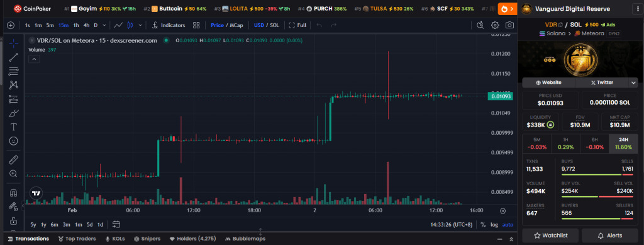Toggle chart to MCap mode
This screenshot has width=644, height=245.
(x=236, y=25)
